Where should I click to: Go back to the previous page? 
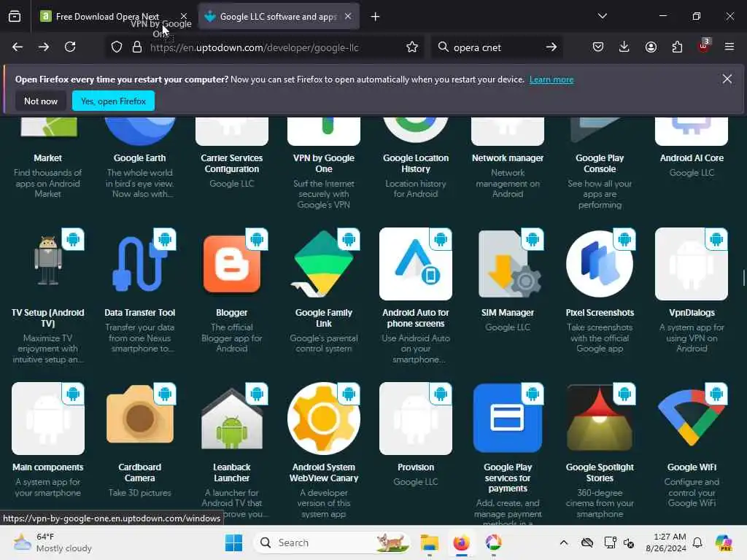point(18,47)
